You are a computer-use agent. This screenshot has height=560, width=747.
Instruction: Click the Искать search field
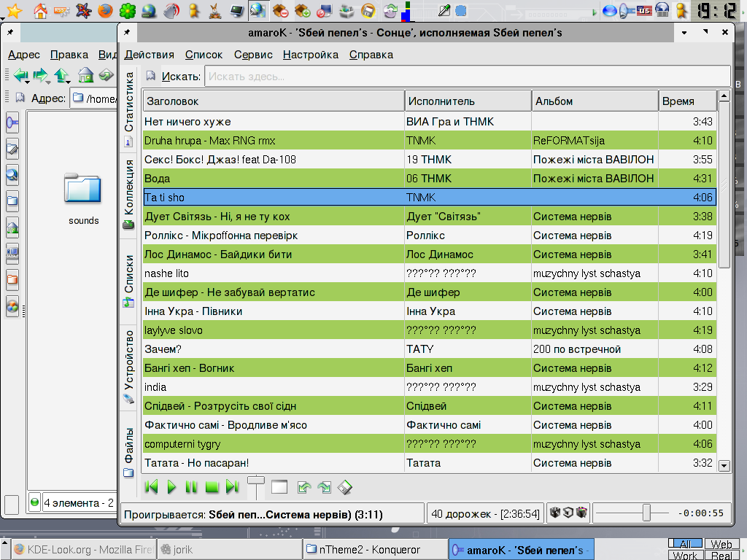pyautogui.click(x=468, y=76)
